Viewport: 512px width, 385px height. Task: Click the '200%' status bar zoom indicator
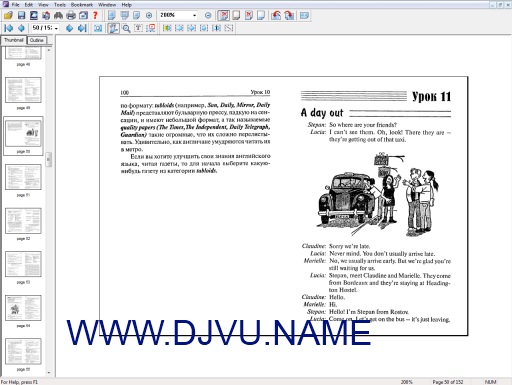pyautogui.click(x=406, y=382)
